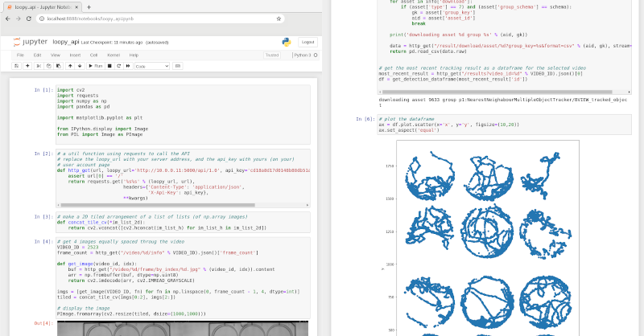Click the Trusted notebook indicator

coord(271,55)
